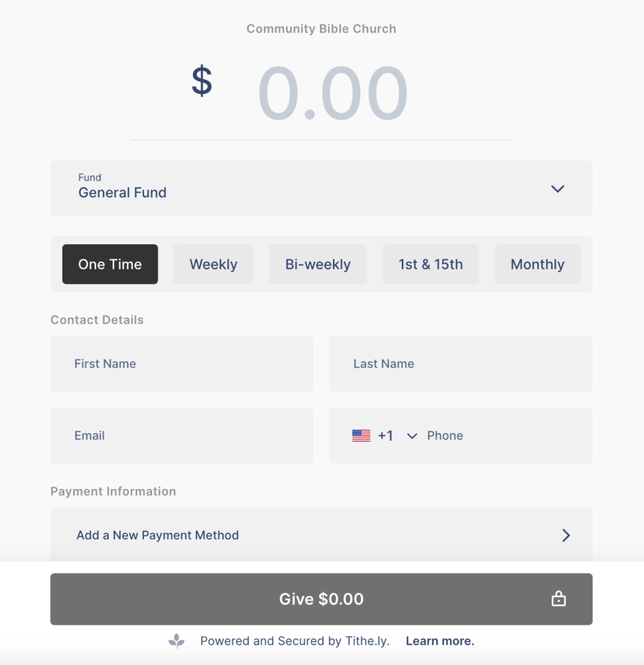The height and width of the screenshot is (665, 644).
Task: Expand Add a New Payment Method arrow
Action: (565, 535)
